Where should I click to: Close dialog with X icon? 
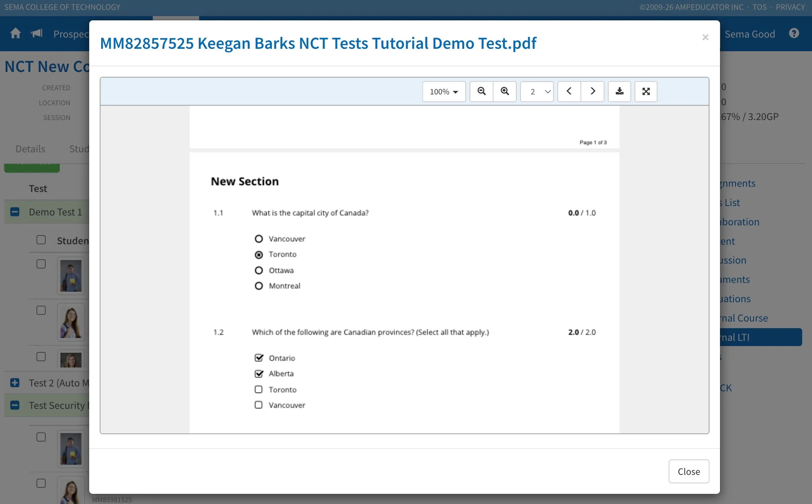[705, 37]
